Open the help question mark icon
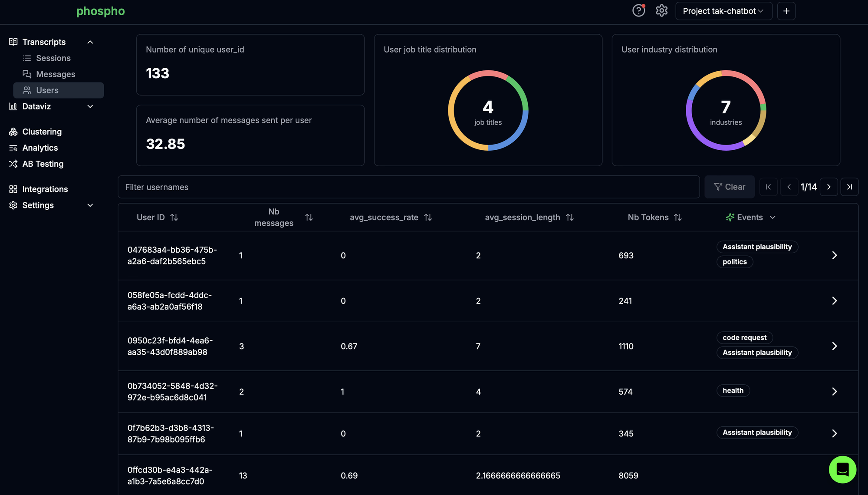The image size is (868, 495). coord(638,11)
